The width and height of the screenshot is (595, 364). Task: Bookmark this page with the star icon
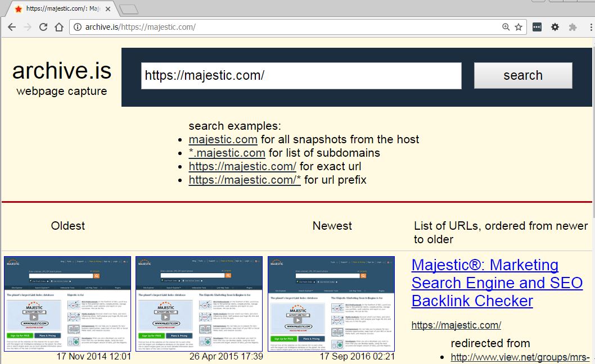pyautogui.click(x=519, y=27)
